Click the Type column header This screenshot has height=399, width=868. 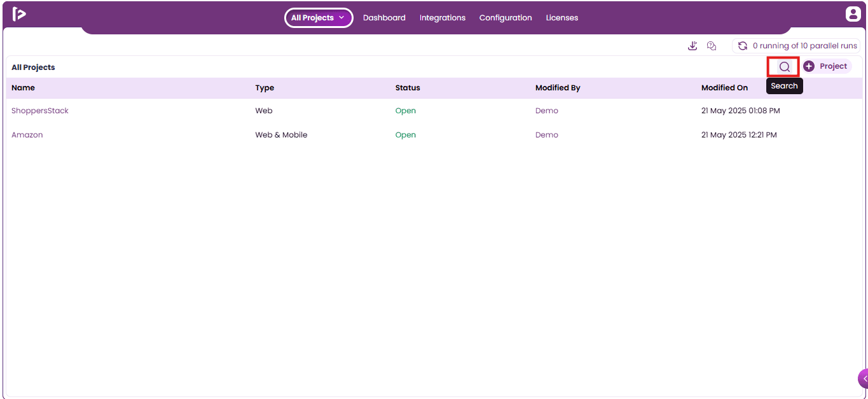click(265, 88)
